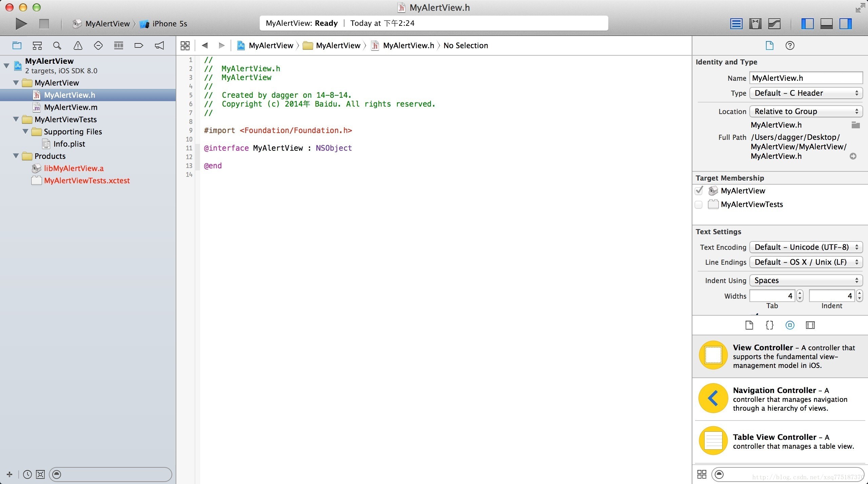Choose file location folder icon
This screenshot has width=868, height=484.
(855, 125)
